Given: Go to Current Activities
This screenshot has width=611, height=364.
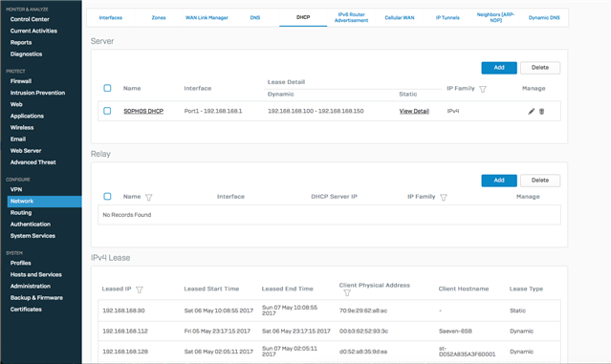Looking at the screenshot, I should click(x=33, y=31).
